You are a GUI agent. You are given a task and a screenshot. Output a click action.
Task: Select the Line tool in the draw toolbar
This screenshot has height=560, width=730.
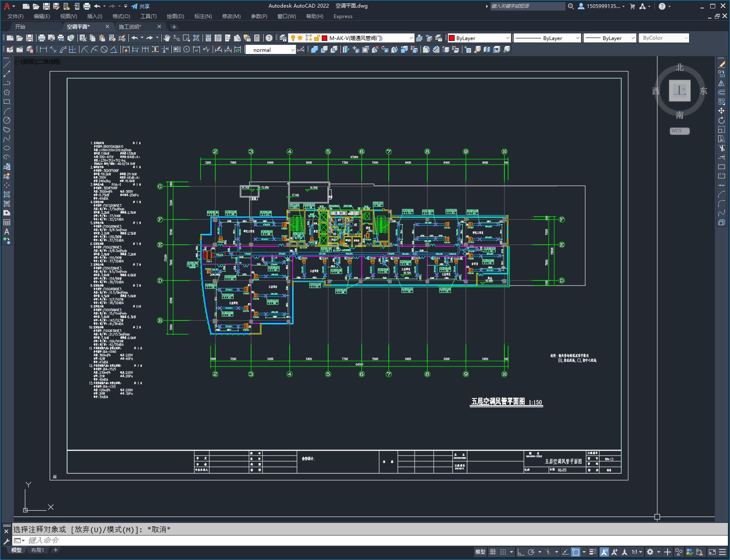(x=7, y=65)
